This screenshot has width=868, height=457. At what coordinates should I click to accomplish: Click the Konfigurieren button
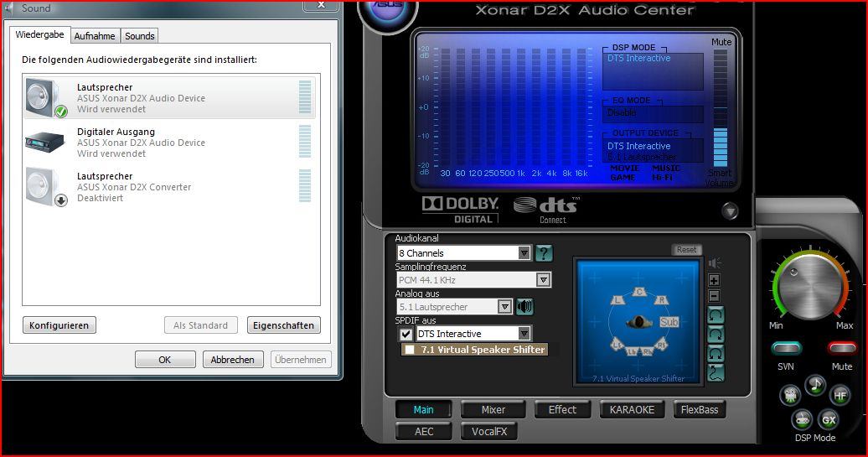59,325
